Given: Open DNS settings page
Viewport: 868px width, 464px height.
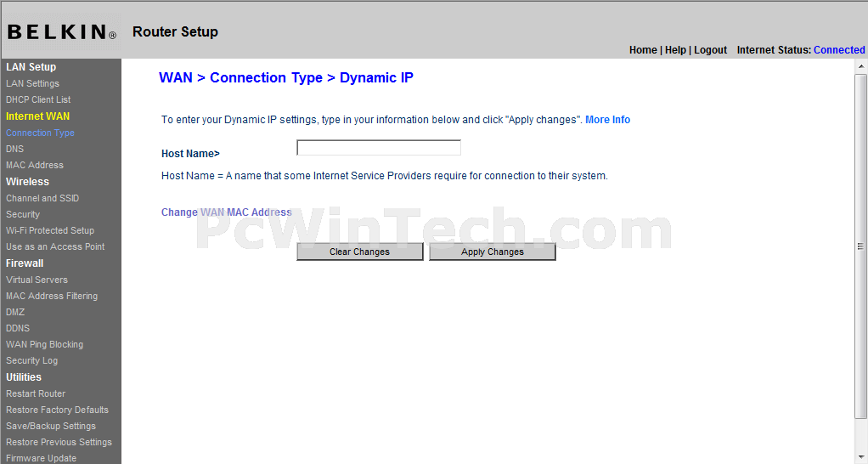Looking at the screenshot, I should pos(15,149).
